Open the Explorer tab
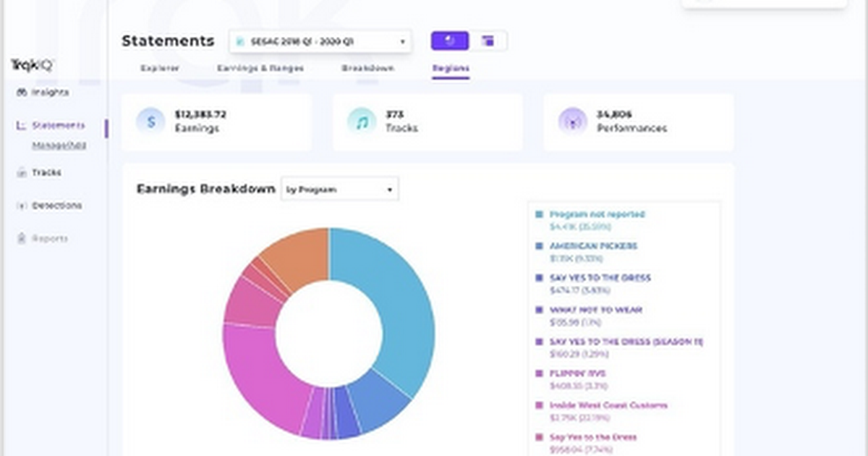Viewport: 868px width, 456px height. coord(160,68)
